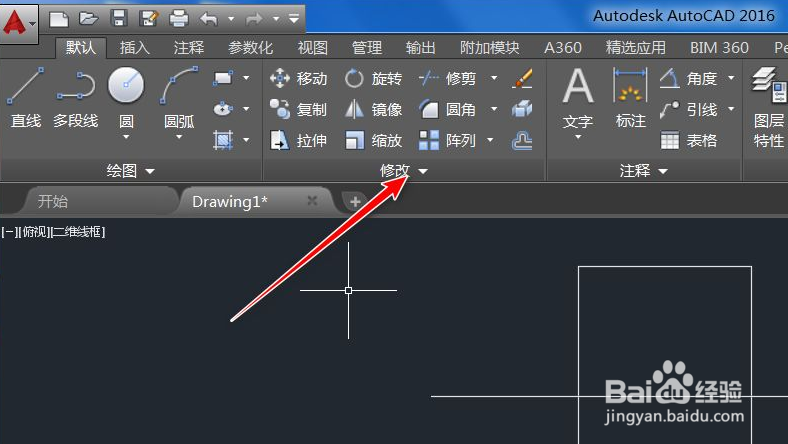Open the 图层特性 layer properties
Image resolution: width=788 pixels, height=444 pixels.
coord(769,107)
